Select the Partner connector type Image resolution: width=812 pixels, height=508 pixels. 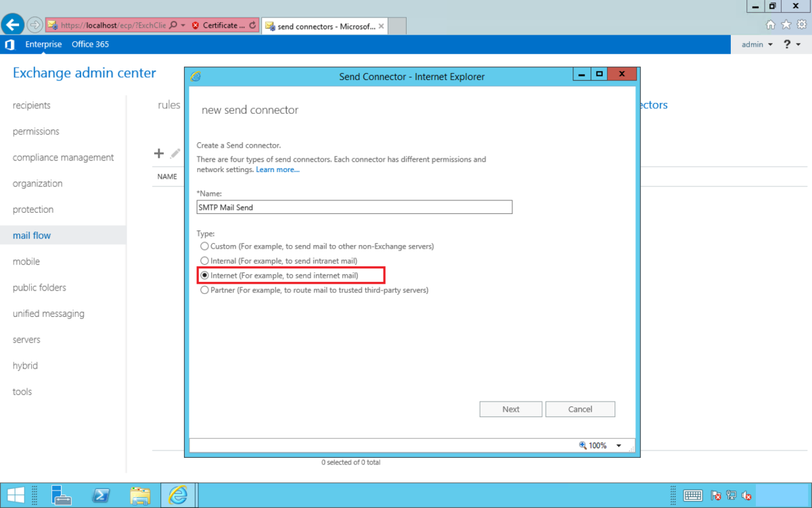[204, 289]
